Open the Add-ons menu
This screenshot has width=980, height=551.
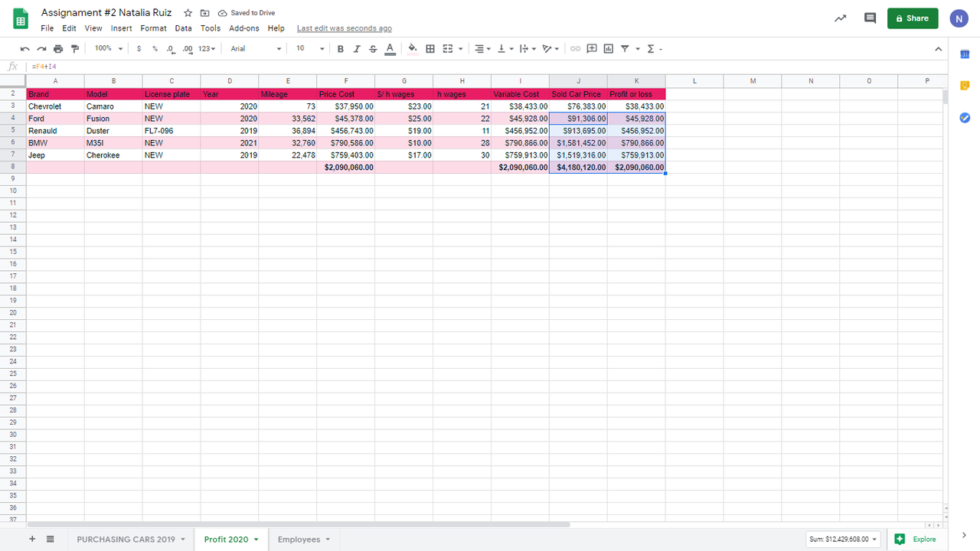(x=244, y=28)
